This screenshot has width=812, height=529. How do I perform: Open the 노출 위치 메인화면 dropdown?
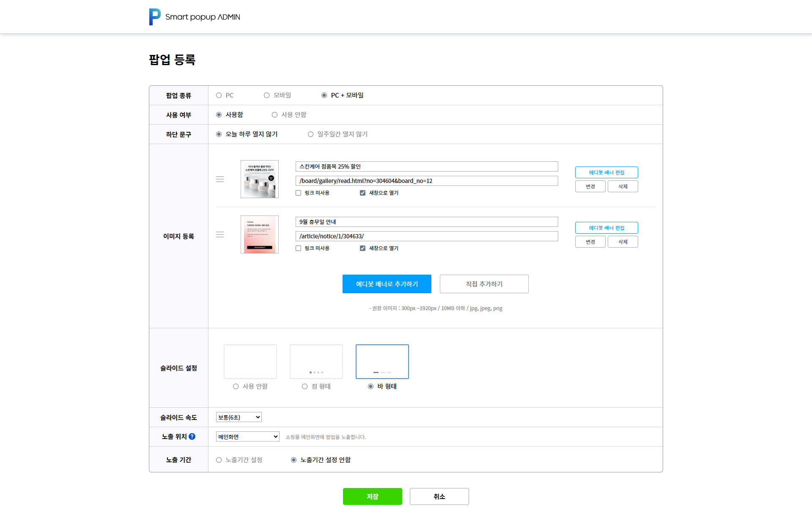click(247, 436)
